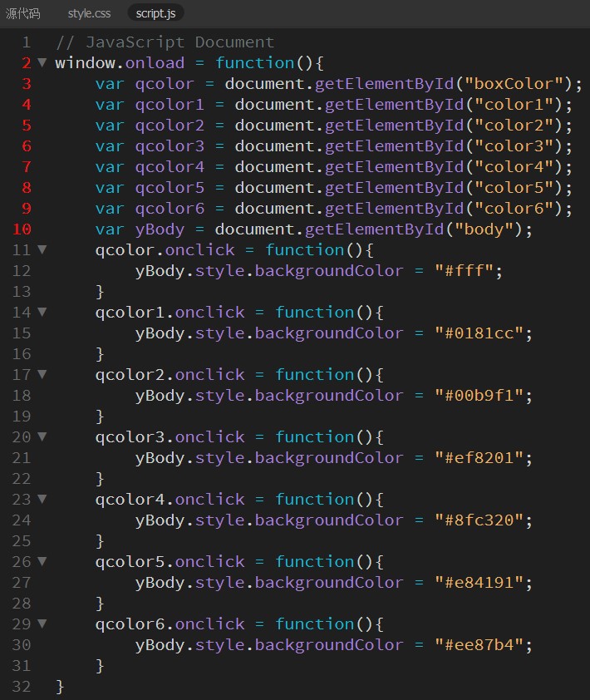The height and width of the screenshot is (700, 590).
Task: Click the "color4" string on line 7
Action: pyautogui.click(x=514, y=167)
